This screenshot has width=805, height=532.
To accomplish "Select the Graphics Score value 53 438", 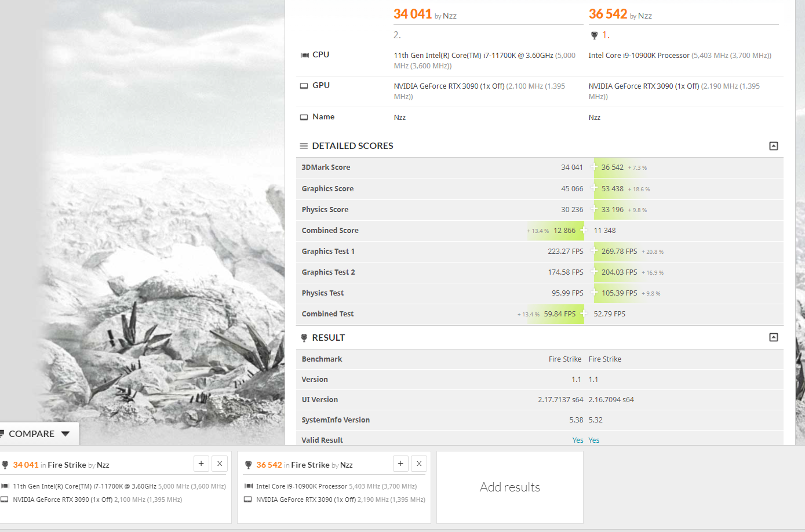I will point(613,189).
